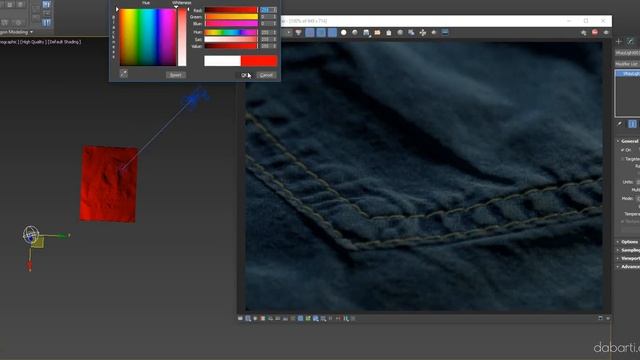Click the orange load image icon

377,32
